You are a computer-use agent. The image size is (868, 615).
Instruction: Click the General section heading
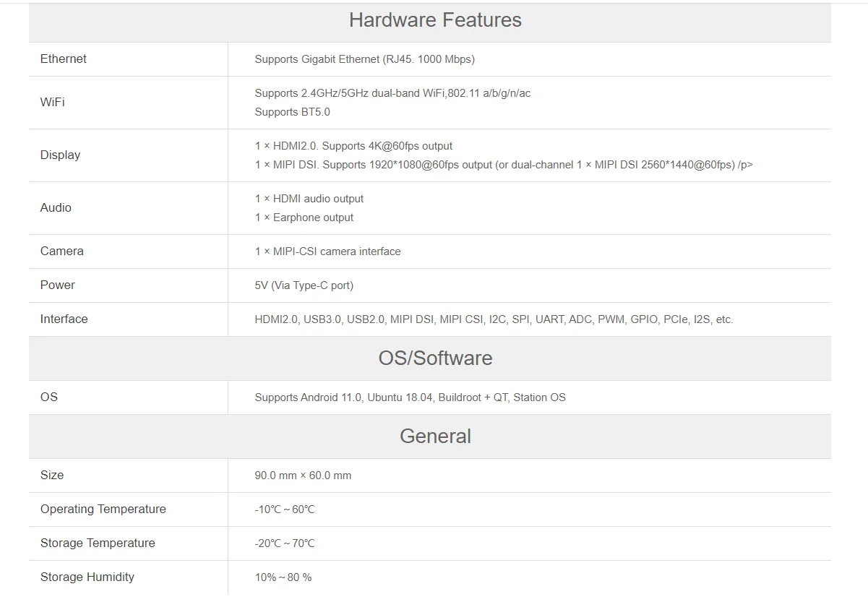pos(434,436)
